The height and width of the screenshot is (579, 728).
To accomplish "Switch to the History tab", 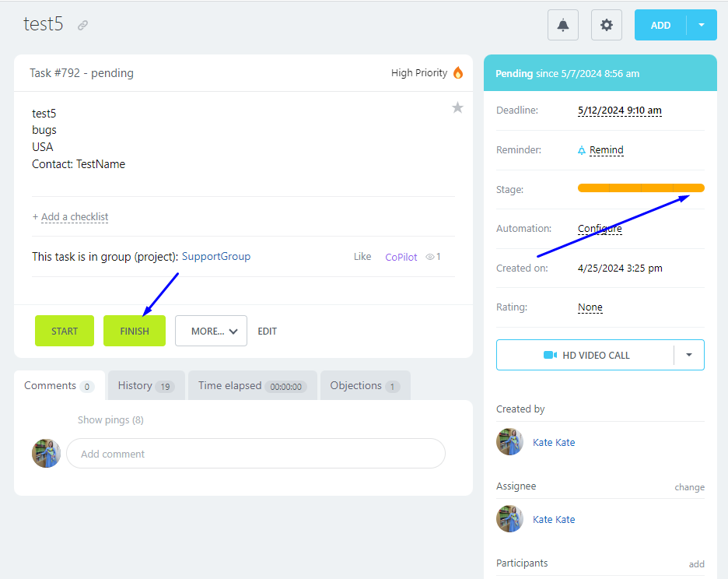I will [x=145, y=385].
